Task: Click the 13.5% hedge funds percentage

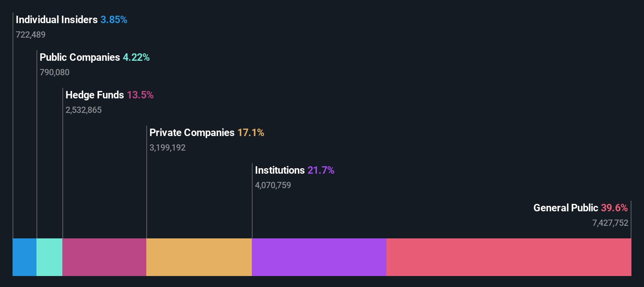Action: 140,95
